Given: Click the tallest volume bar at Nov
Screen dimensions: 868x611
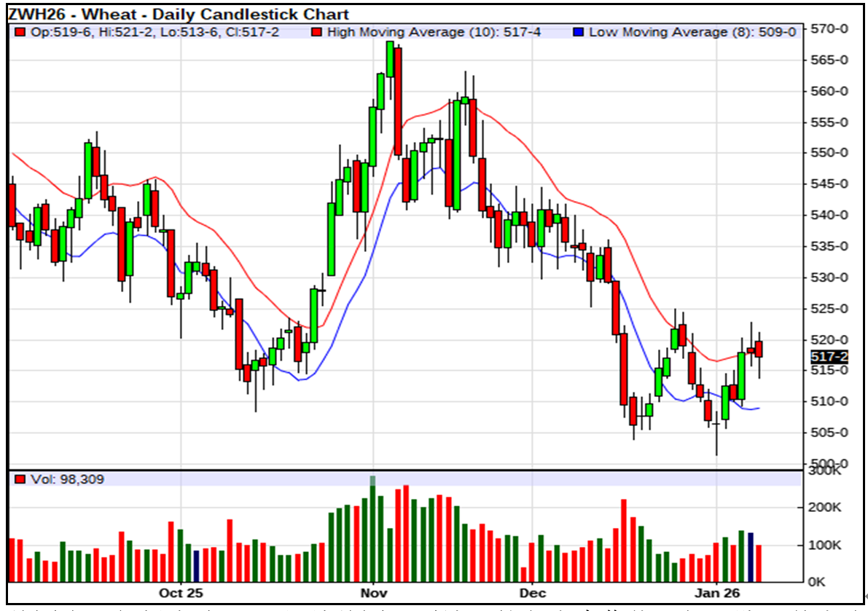Looking at the screenshot, I should coord(372,532).
